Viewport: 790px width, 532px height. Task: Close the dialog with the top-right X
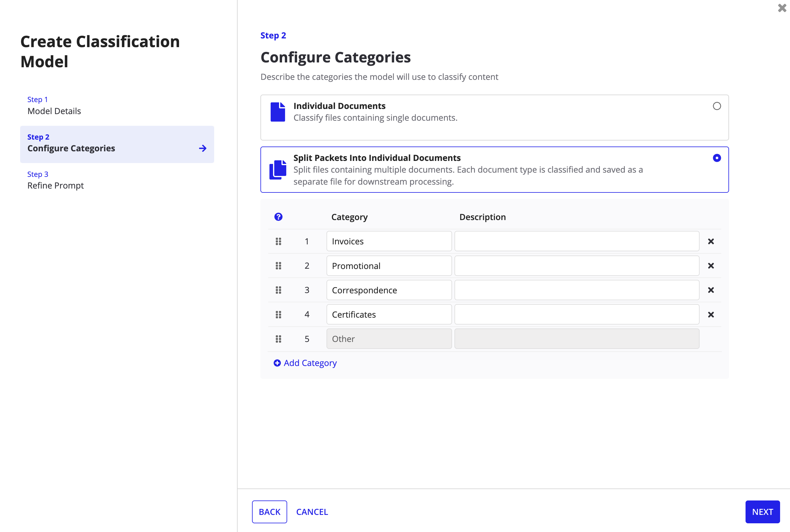click(782, 8)
